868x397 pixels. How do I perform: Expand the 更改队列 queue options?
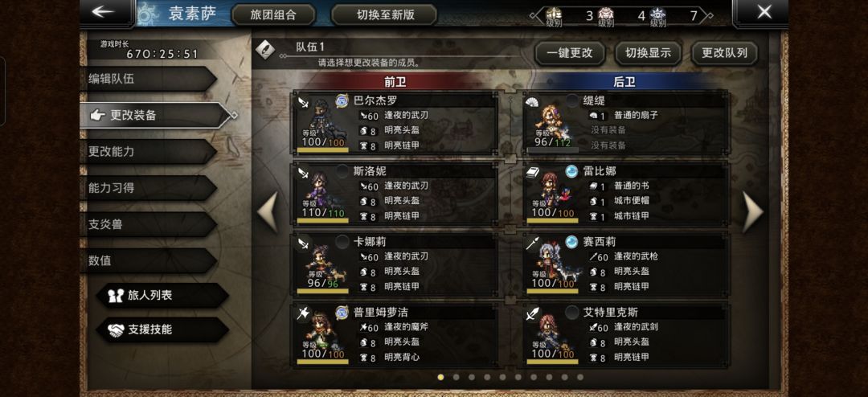coord(725,53)
